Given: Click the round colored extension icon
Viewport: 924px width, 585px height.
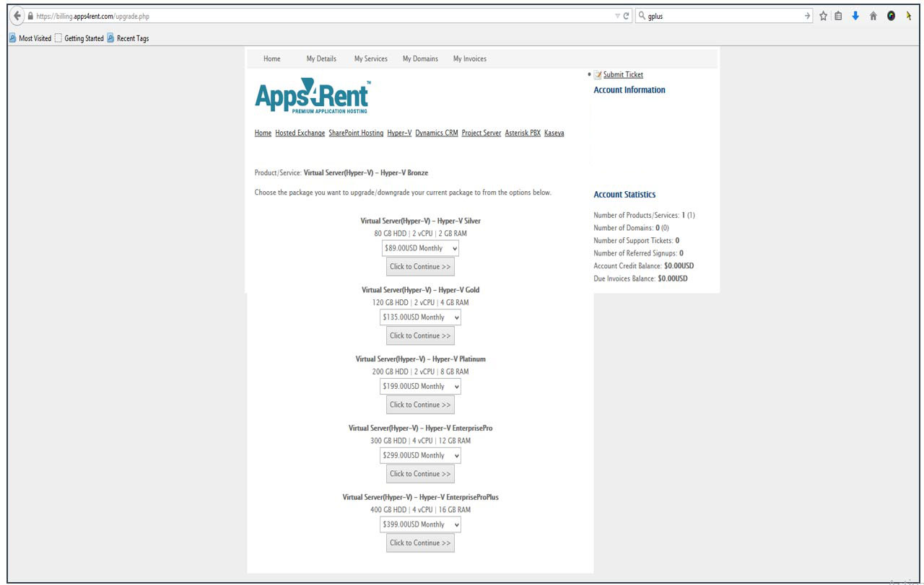Looking at the screenshot, I should [891, 16].
